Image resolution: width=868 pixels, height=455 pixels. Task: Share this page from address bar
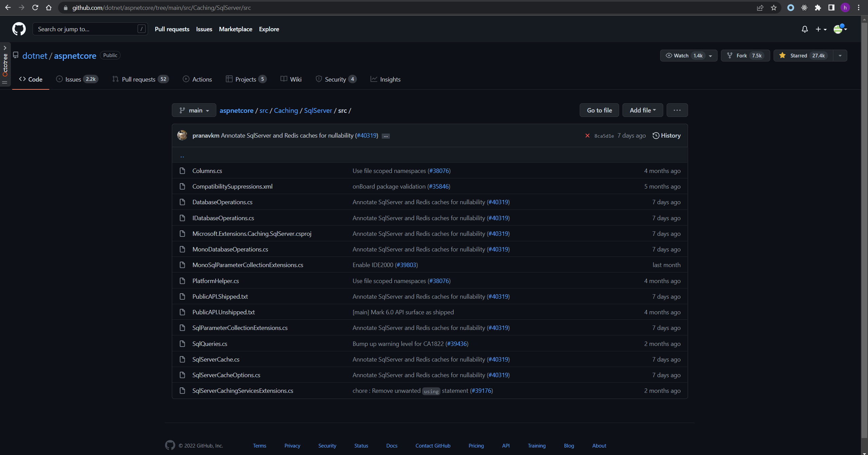click(760, 7)
